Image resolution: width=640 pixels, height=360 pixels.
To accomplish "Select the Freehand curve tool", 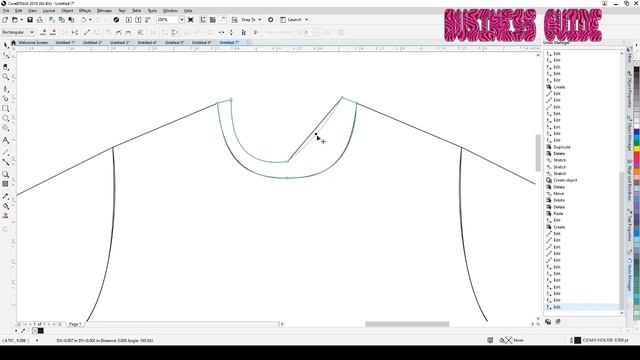I will click(6, 88).
